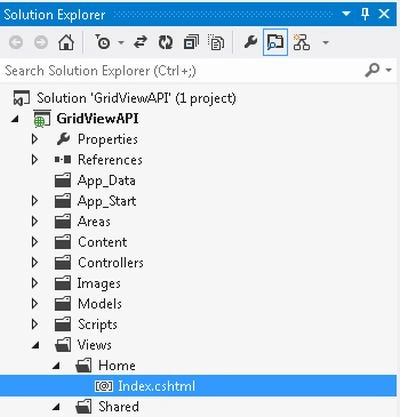Click Sync with Active Document arrows
This screenshot has width=400, height=417.
140,42
